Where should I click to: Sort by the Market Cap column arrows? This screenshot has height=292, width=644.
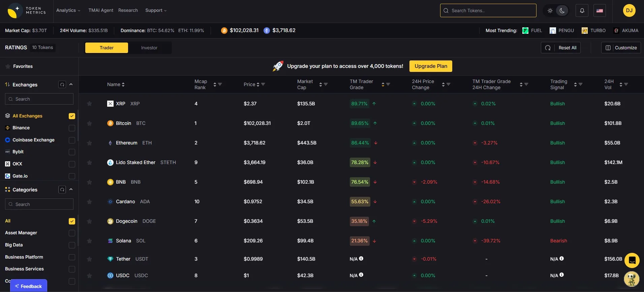(320, 84)
